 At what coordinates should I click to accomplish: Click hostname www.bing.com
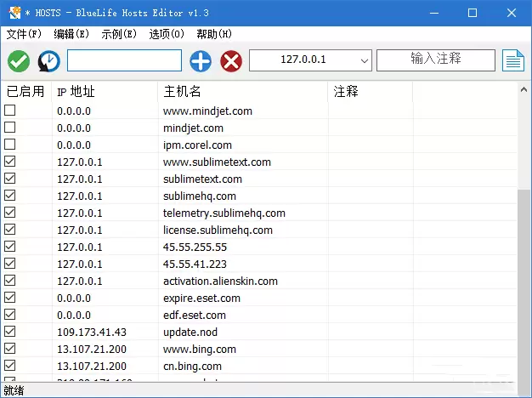(200, 349)
